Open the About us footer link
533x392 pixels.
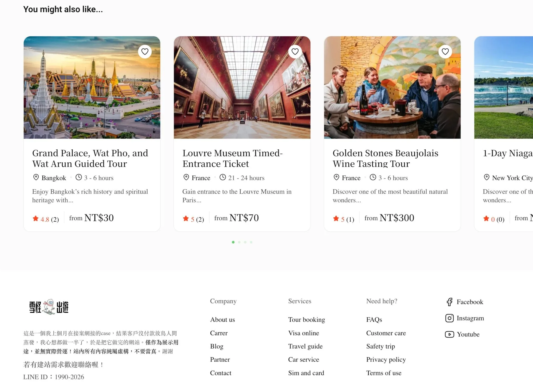click(x=222, y=320)
